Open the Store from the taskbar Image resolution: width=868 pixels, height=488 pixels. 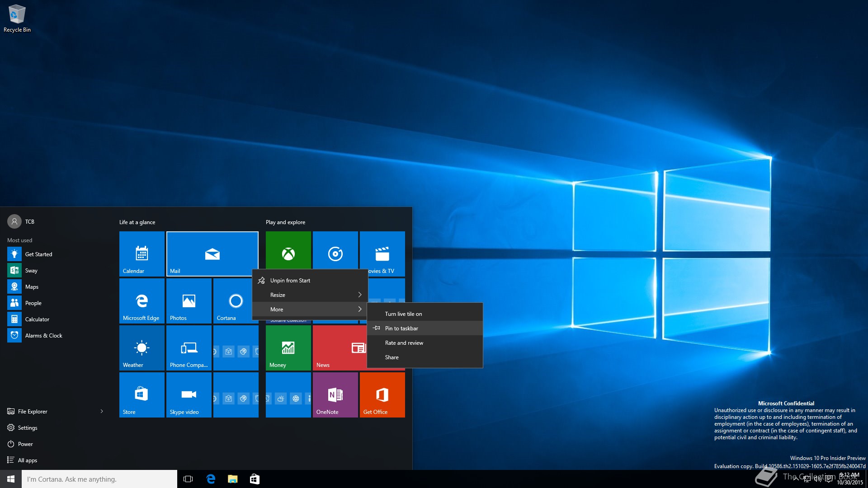(x=255, y=479)
